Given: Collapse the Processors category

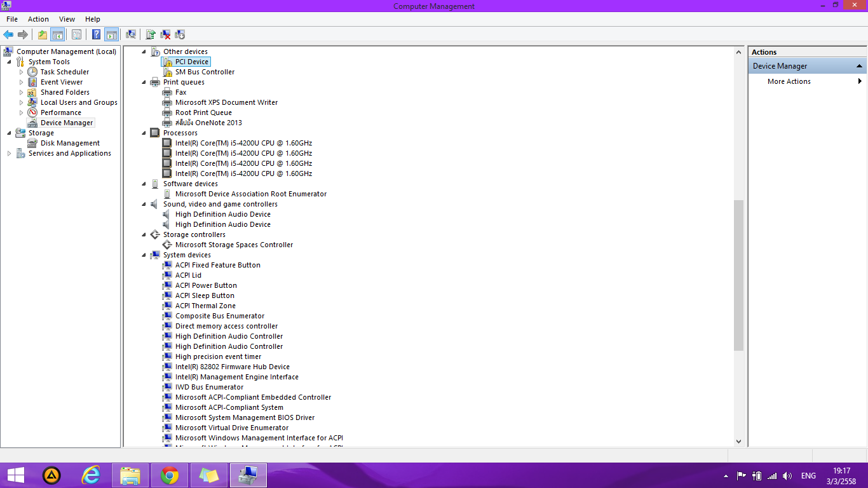Looking at the screenshot, I should click(x=144, y=133).
